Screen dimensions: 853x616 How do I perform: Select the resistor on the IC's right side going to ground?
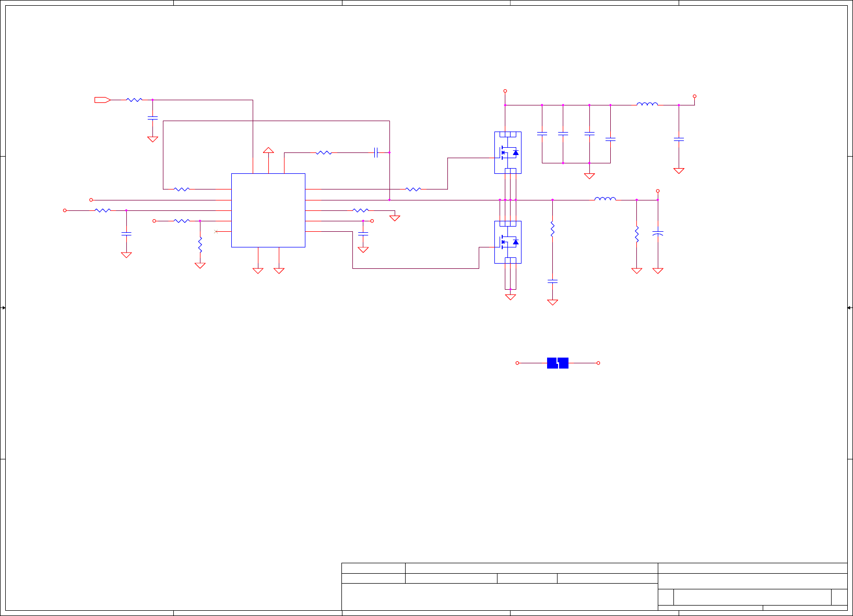[361, 210]
